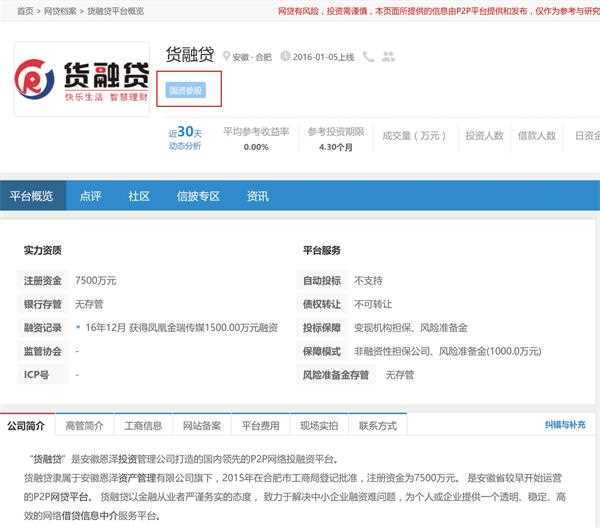The height and width of the screenshot is (528, 600).
Task: Open the 网贷档案 breadcrumb link
Action: (x=60, y=11)
